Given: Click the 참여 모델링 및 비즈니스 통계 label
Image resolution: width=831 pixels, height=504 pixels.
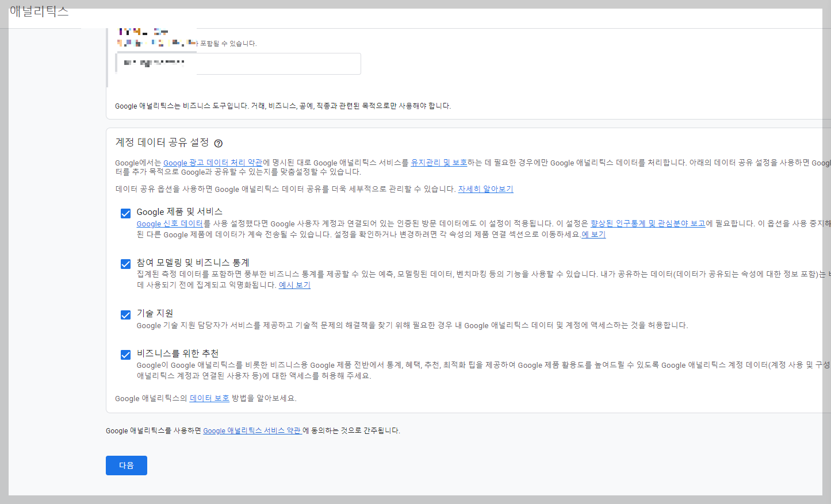Looking at the screenshot, I should [193, 263].
